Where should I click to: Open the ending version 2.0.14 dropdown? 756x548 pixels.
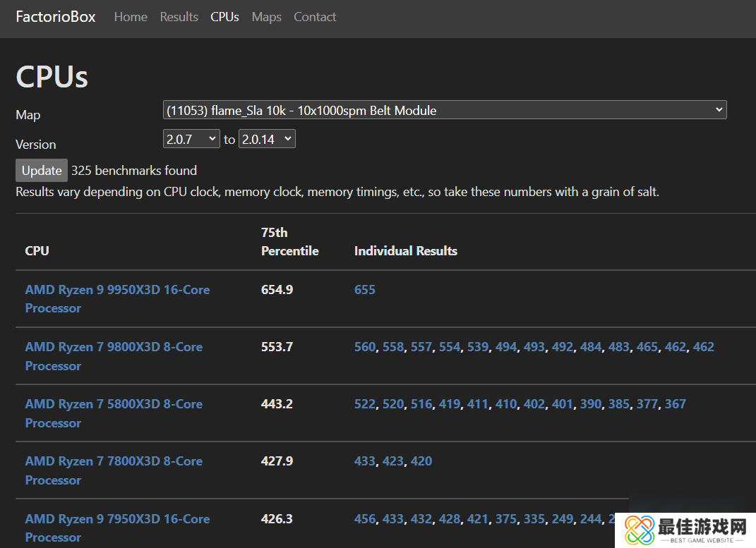(267, 140)
